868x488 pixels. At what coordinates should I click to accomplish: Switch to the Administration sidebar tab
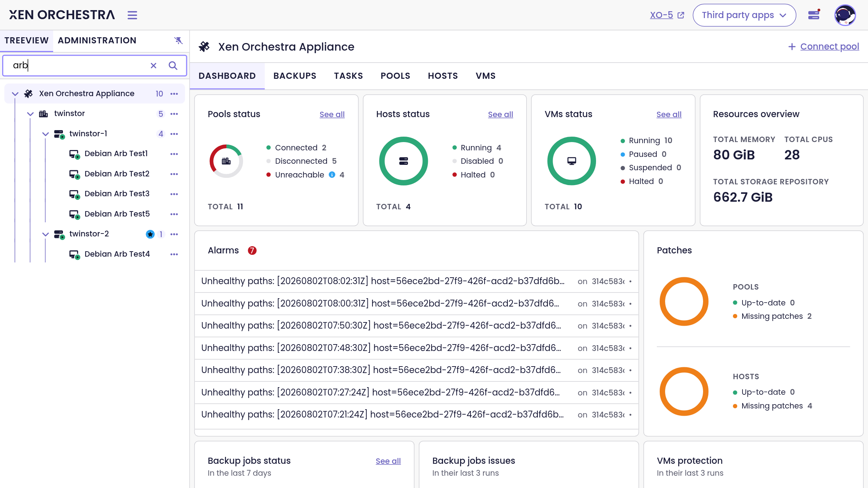(97, 40)
